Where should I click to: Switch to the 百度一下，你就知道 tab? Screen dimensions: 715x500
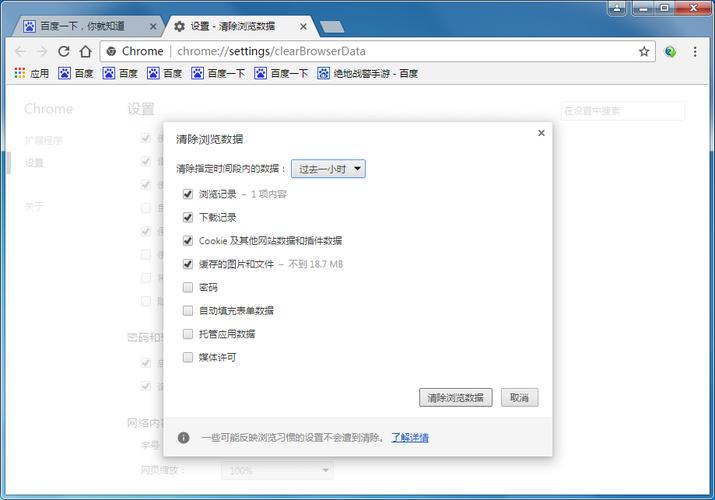(87, 26)
